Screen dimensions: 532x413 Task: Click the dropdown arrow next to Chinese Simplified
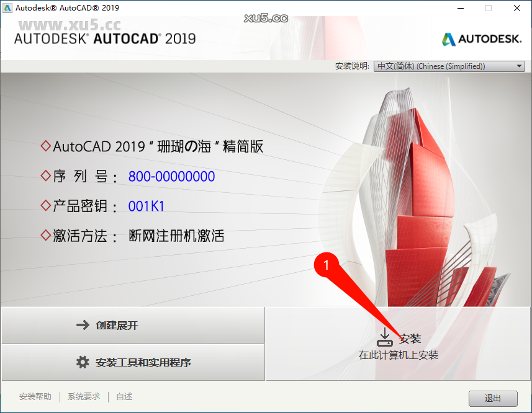[518, 66]
